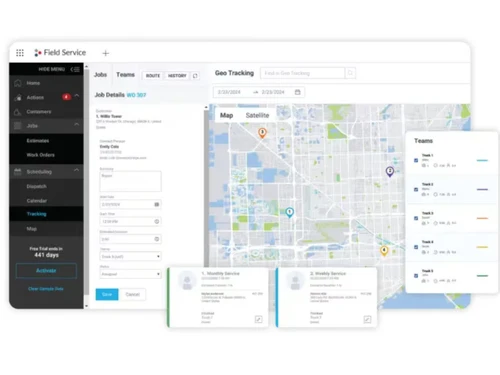The height and width of the screenshot is (375, 500).
Task: Click Truck 1 teal color line
Action: point(482,160)
